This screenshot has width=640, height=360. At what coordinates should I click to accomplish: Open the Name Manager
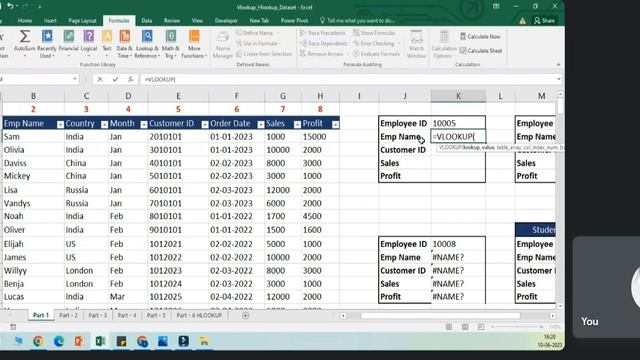pyautogui.click(x=222, y=45)
